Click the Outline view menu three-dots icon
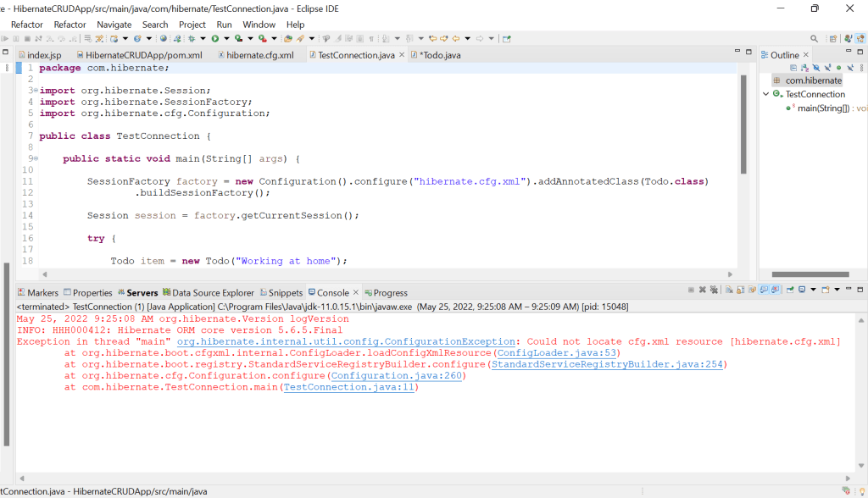Screen dimensions: 868x498 (x=862, y=68)
